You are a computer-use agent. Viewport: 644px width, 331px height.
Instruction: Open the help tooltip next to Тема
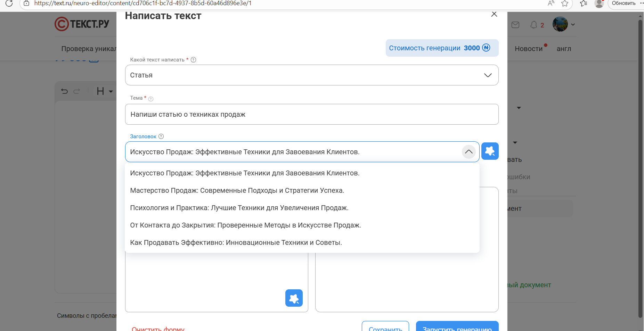[x=151, y=99]
